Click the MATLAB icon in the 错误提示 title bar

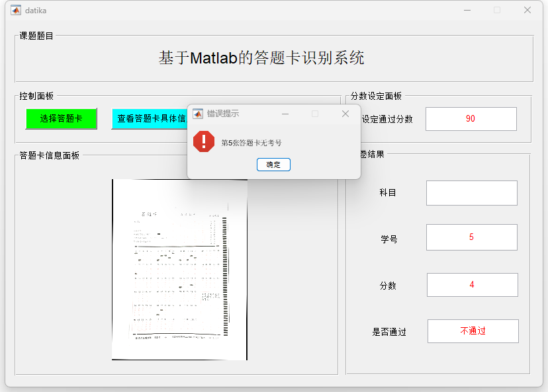(x=198, y=114)
